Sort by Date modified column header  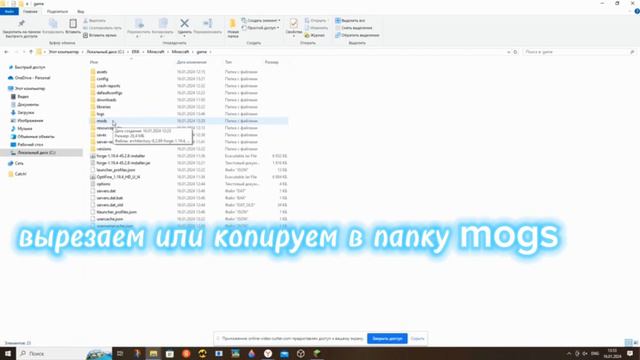[192, 62]
